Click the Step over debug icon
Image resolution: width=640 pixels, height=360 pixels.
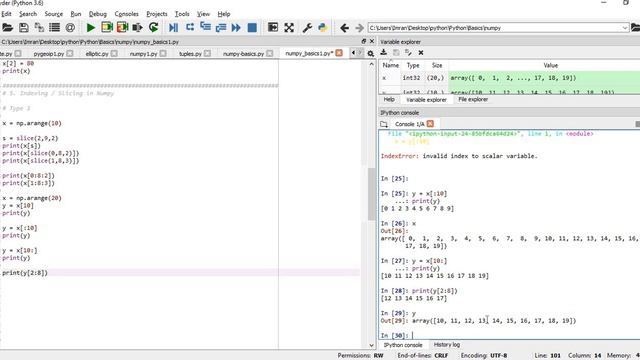pyautogui.click(x=190, y=27)
